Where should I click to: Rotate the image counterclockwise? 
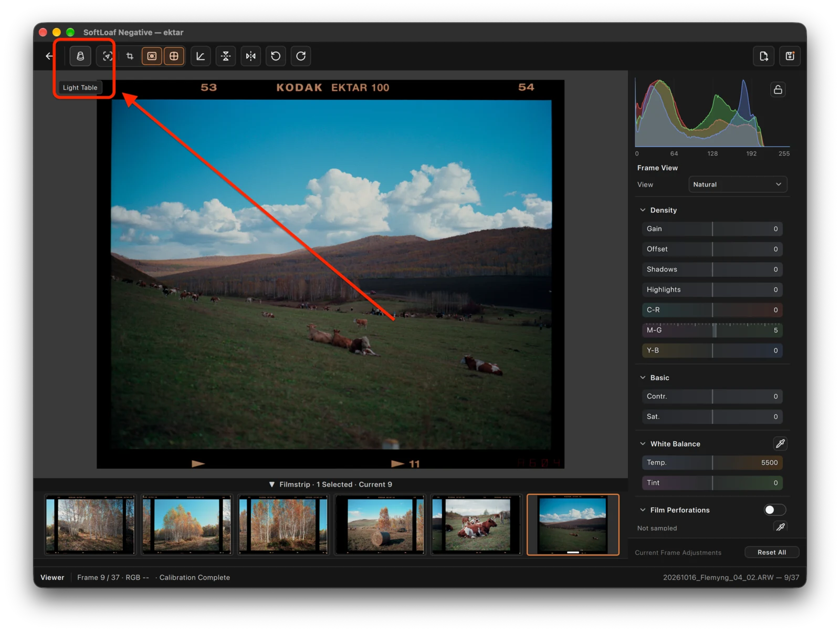(276, 56)
